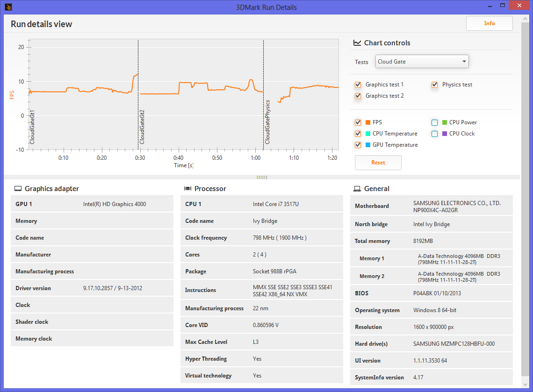Click the Graphics adapter monitor icon
The width and height of the screenshot is (533, 392).
click(x=18, y=189)
